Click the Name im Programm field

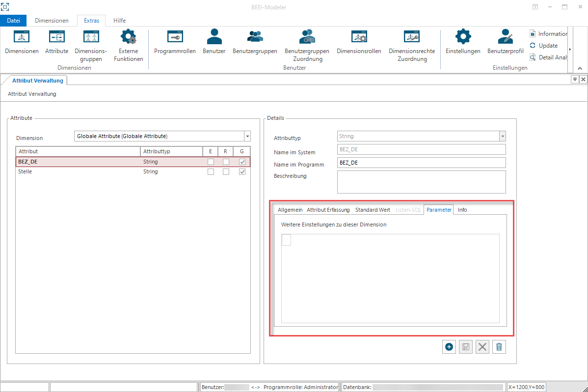click(x=422, y=163)
